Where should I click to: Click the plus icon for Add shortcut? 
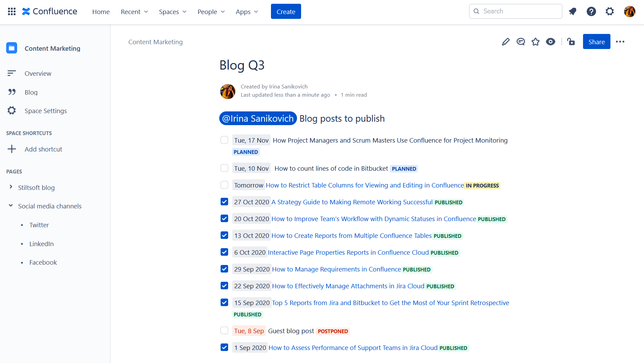click(12, 149)
